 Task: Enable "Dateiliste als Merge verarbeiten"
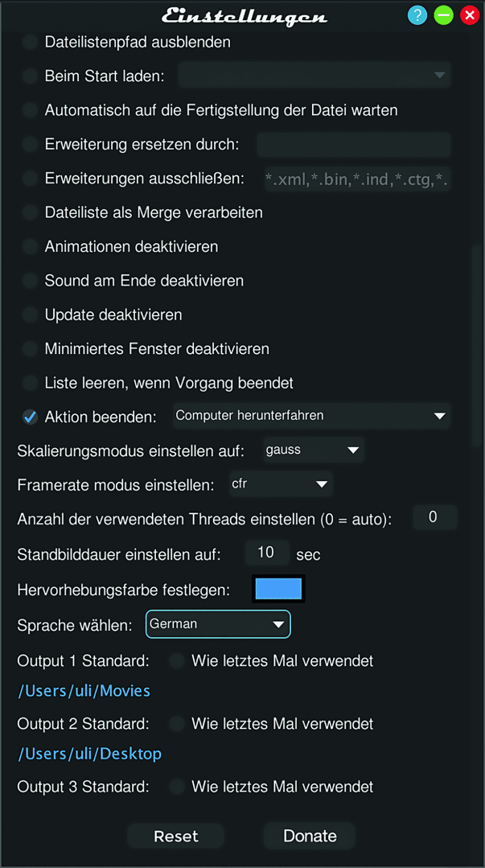click(x=30, y=212)
